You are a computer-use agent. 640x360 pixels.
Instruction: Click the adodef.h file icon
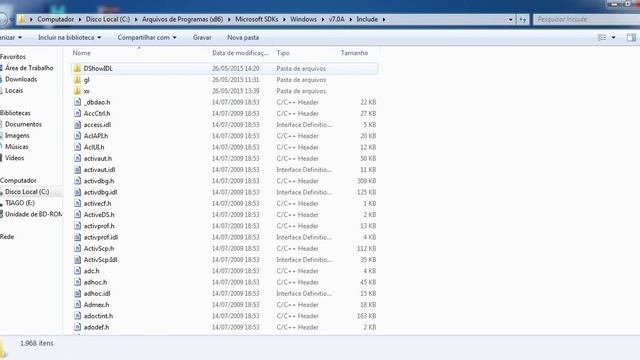pos(77,327)
